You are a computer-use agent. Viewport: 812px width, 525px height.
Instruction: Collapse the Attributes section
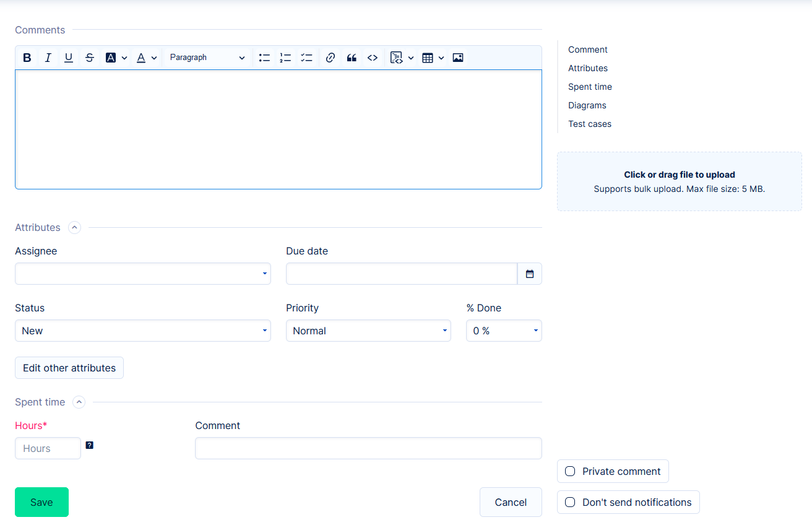coord(74,227)
